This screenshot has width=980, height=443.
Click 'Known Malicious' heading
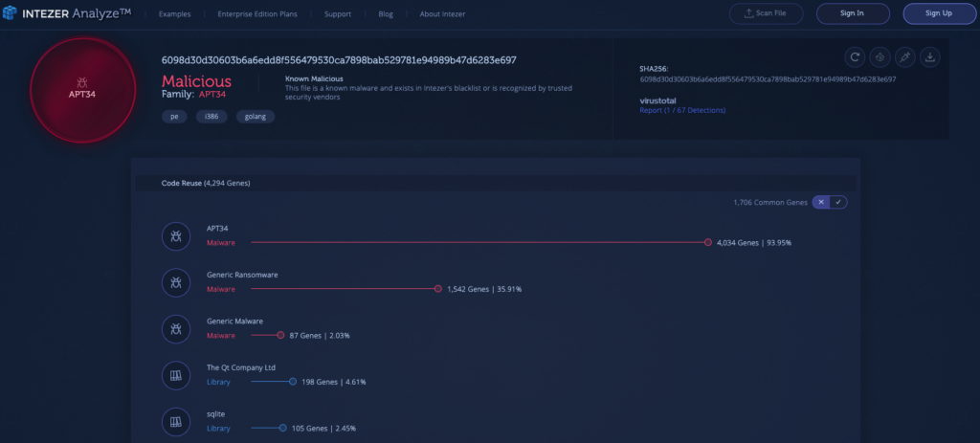[x=314, y=78]
